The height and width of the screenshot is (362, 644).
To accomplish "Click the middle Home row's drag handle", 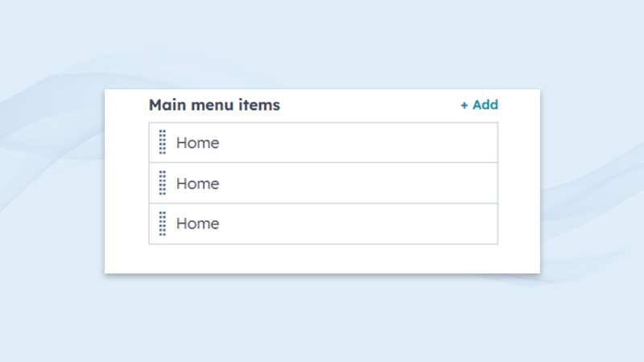I will click(x=163, y=183).
